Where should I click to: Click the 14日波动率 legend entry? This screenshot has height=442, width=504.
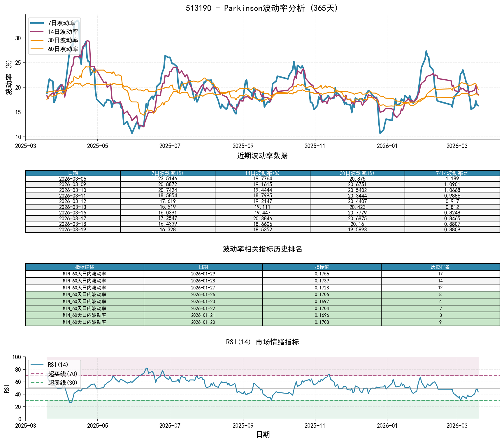tap(63, 32)
